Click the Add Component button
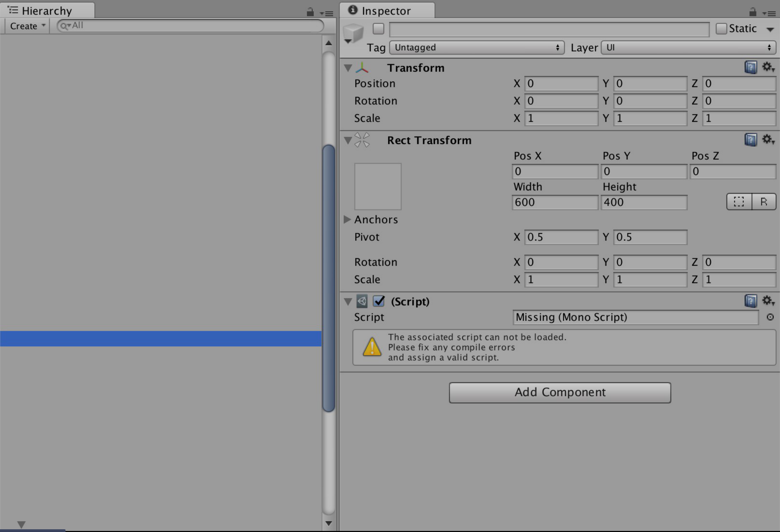780x532 pixels. click(x=560, y=392)
